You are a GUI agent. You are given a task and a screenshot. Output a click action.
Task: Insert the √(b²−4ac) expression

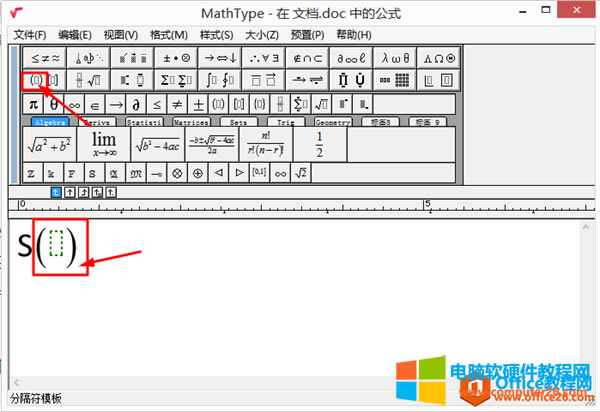[158, 144]
